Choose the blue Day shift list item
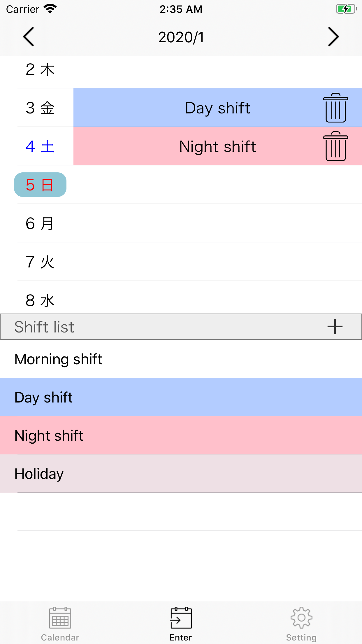 (x=181, y=397)
